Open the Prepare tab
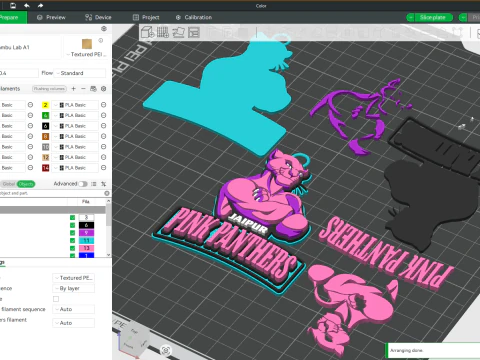This screenshot has height=360, width=480. (x=13, y=17)
